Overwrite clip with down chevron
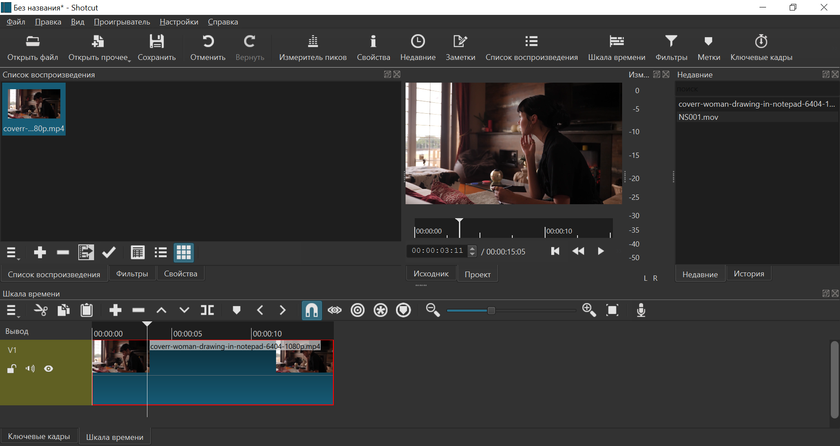This screenshot has height=446, width=840. pyautogui.click(x=184, y=310)
